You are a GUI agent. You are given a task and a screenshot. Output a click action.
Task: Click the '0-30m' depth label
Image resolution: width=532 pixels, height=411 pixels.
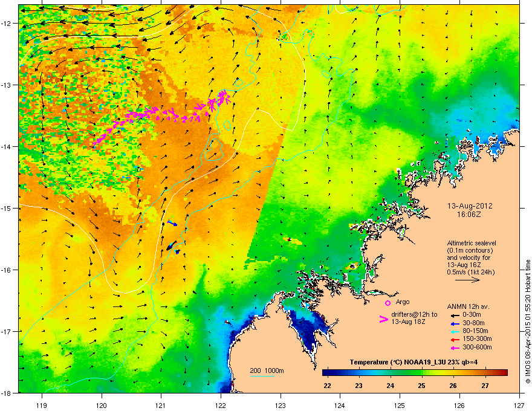472,315
